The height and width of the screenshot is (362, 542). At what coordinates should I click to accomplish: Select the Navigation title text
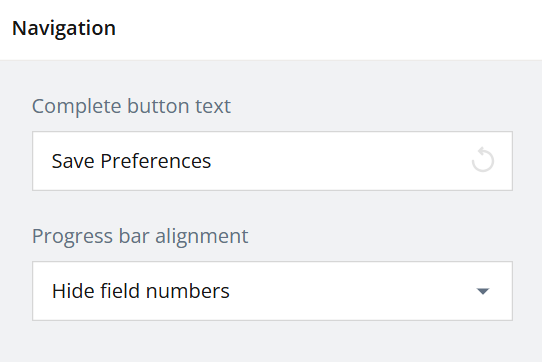pyautogui.click(x=64, y=28)
